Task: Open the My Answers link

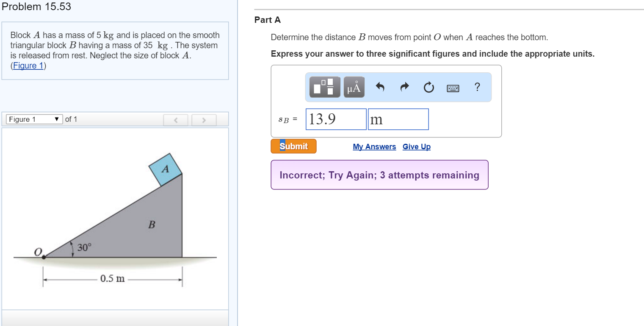Action: point(374,146)
